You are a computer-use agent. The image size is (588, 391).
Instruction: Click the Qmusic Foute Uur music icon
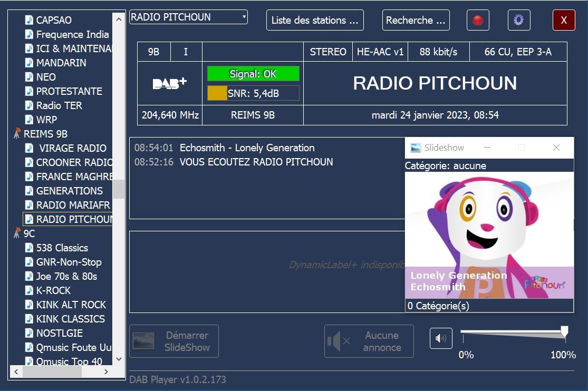click(29, 347)
